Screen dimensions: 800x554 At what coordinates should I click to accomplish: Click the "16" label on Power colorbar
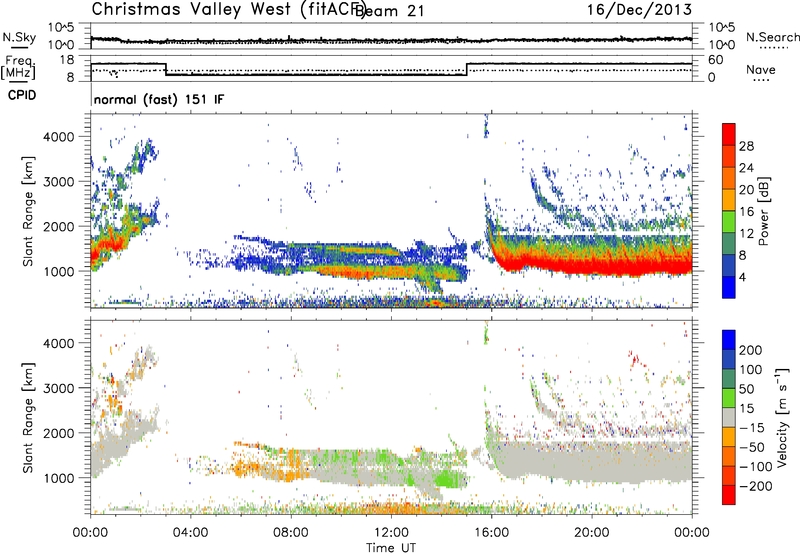[746, 212]
